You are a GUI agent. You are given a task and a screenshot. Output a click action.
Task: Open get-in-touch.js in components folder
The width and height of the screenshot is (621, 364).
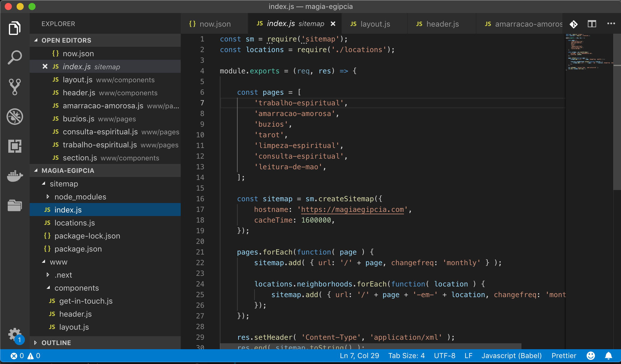coord(105,301)
